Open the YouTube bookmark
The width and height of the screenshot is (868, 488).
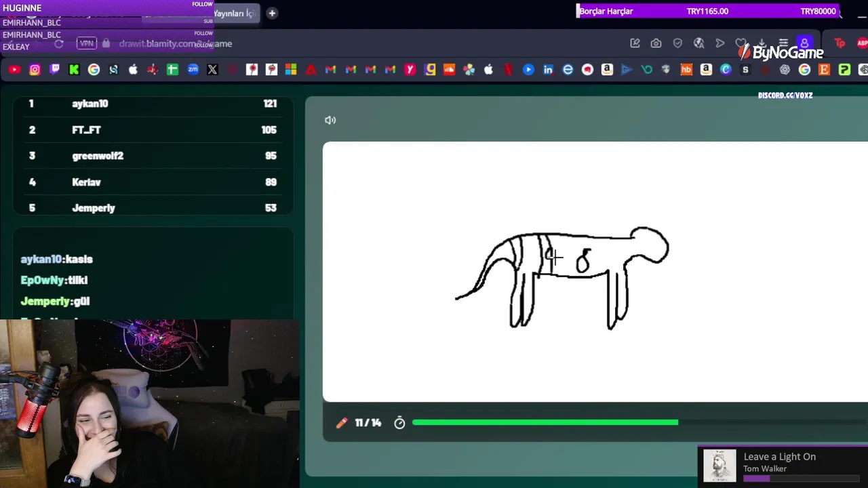[x=15, y=69]
